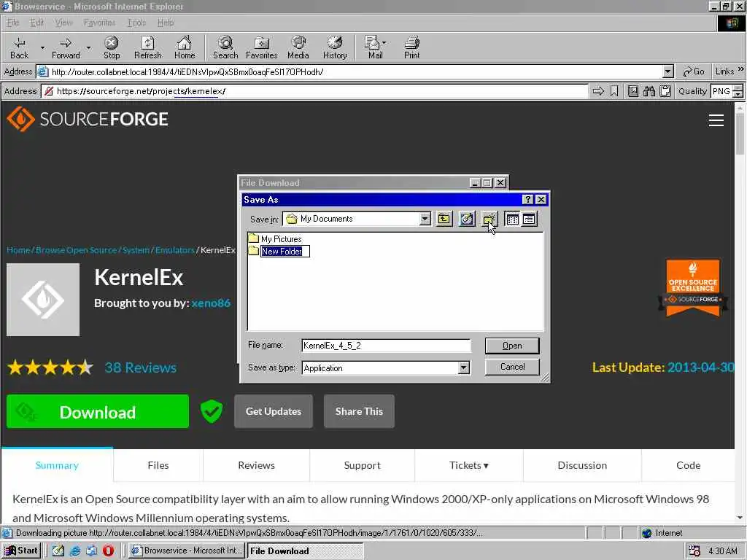Click the page vertical scrollbar thumb

pyautogui.click(x=740, y=133)
